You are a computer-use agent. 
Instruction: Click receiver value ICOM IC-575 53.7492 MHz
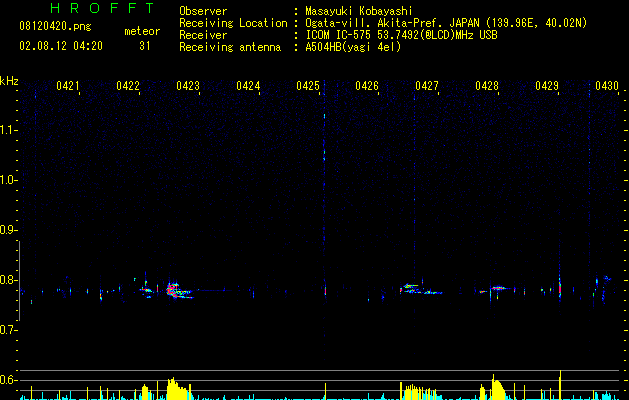pos(401,35)
